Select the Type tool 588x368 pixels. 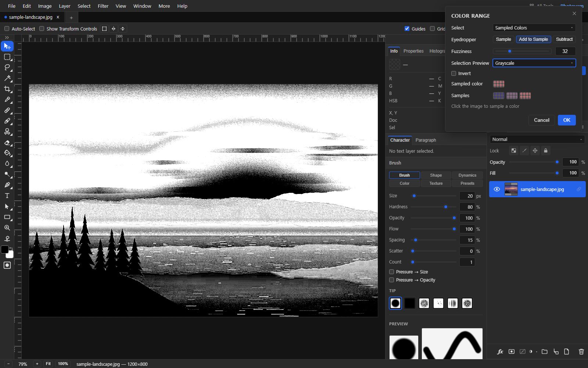[7, 195]
